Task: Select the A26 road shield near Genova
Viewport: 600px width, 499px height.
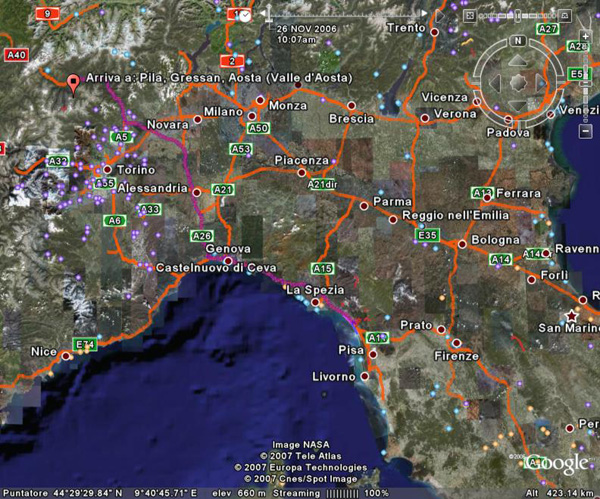Action: click(201, 235)
